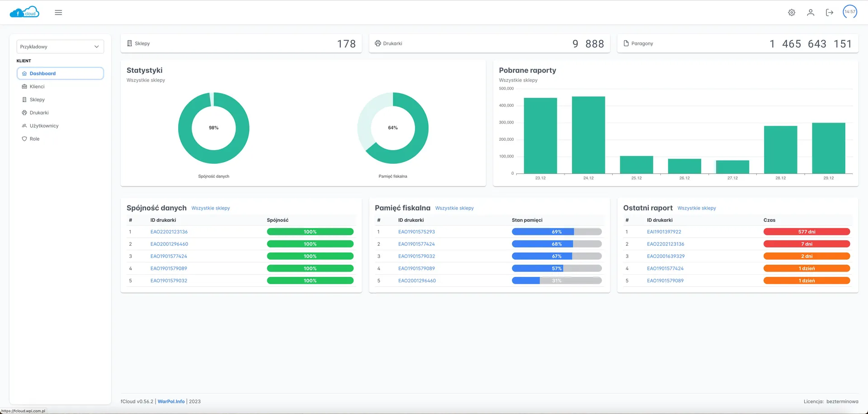Click the fCloud logo icon

coord(24,12)
